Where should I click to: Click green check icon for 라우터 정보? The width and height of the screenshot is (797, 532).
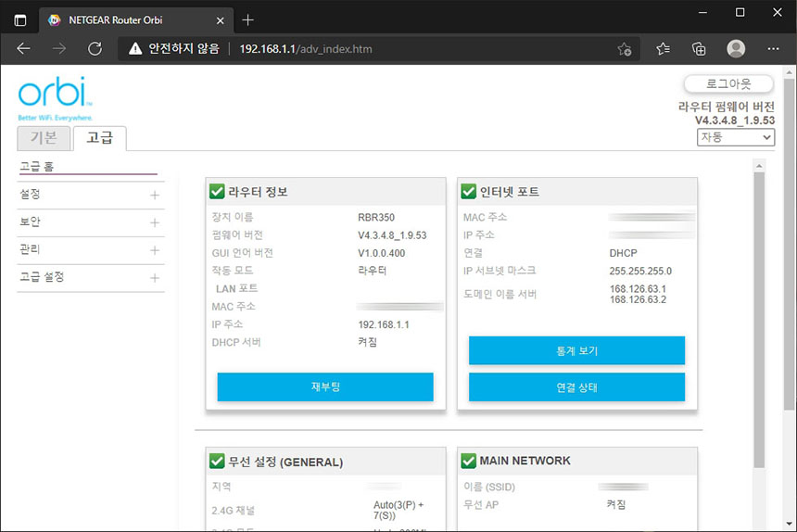pos(217,192)
